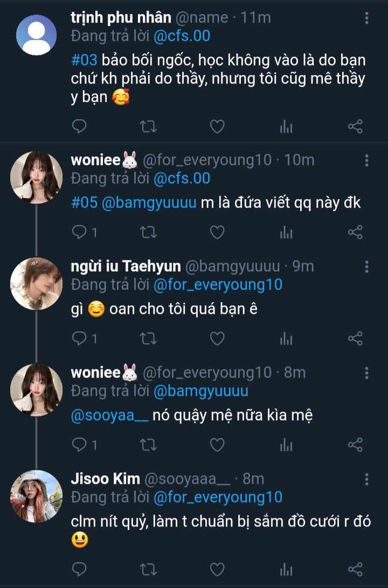Open Jisoo Kim's profile picture
This screenshot has height=588, width=388.
(37, 496)
